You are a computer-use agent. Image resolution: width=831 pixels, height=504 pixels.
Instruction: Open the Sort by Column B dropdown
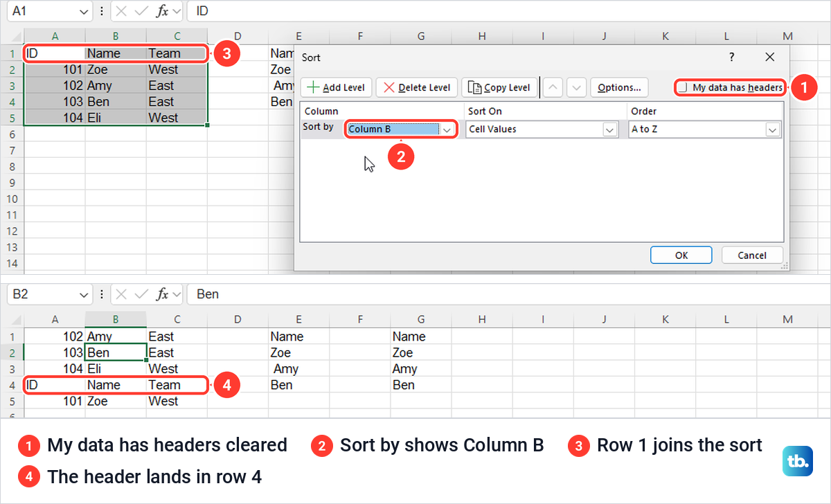click(447, 129)
